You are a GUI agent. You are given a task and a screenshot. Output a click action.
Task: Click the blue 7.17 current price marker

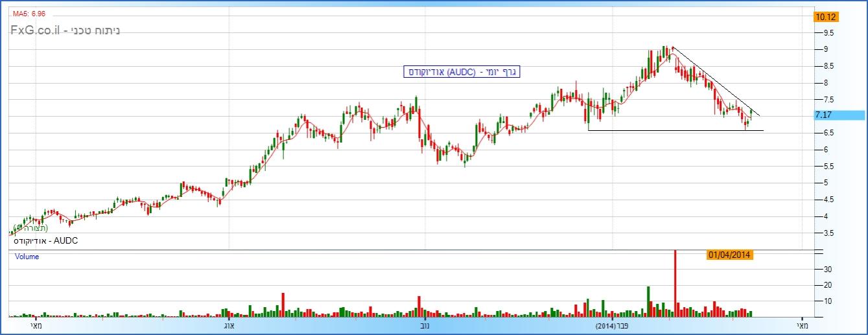[838, 115]
